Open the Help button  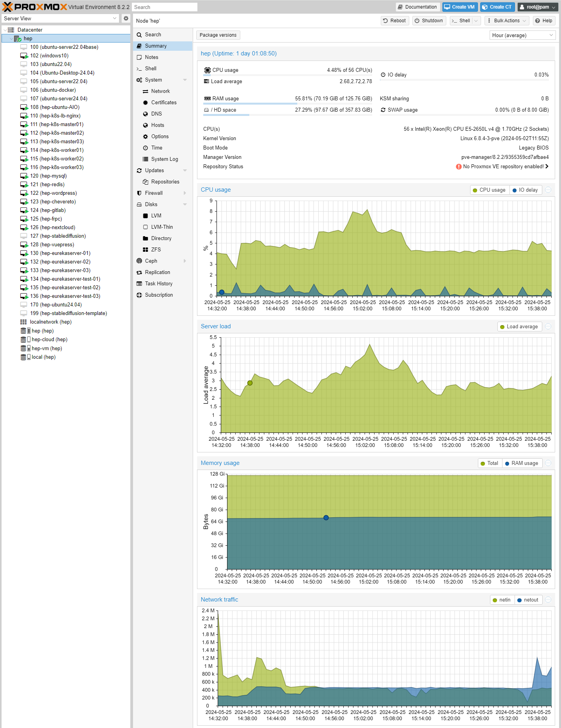544,21
